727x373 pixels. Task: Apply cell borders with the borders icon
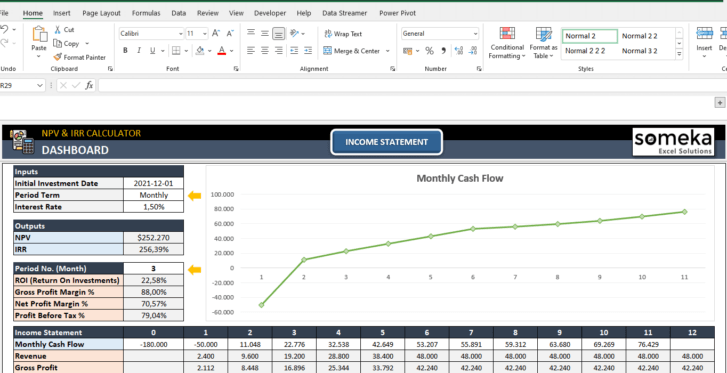pyautogui.click(x=176, y=51)
